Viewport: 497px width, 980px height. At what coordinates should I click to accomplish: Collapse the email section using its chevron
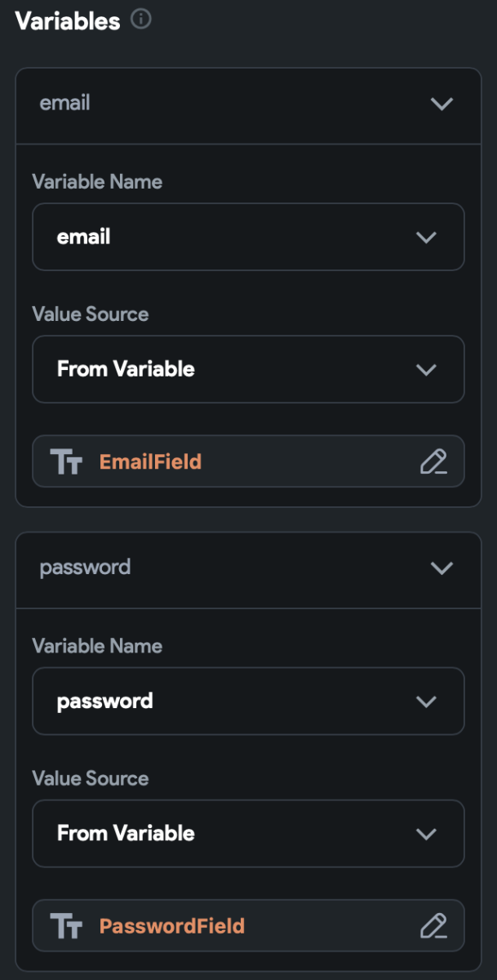pos(442,104)
